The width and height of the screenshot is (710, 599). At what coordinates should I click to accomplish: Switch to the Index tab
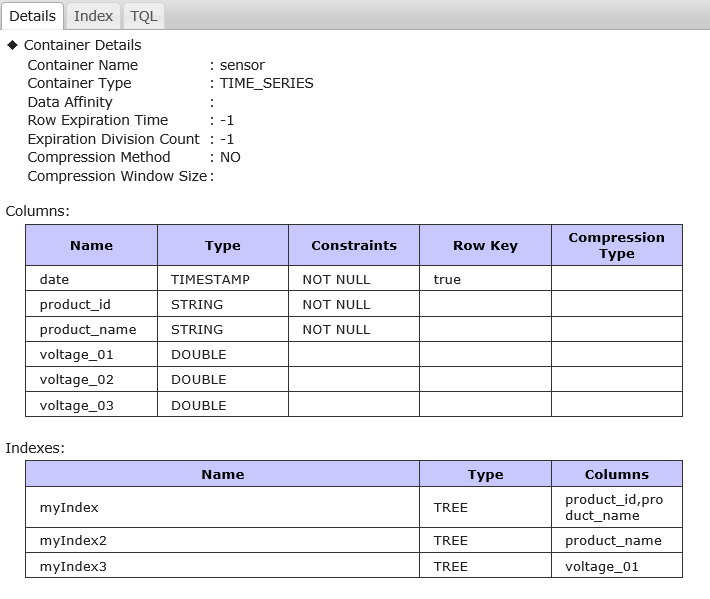coord(93,16)
